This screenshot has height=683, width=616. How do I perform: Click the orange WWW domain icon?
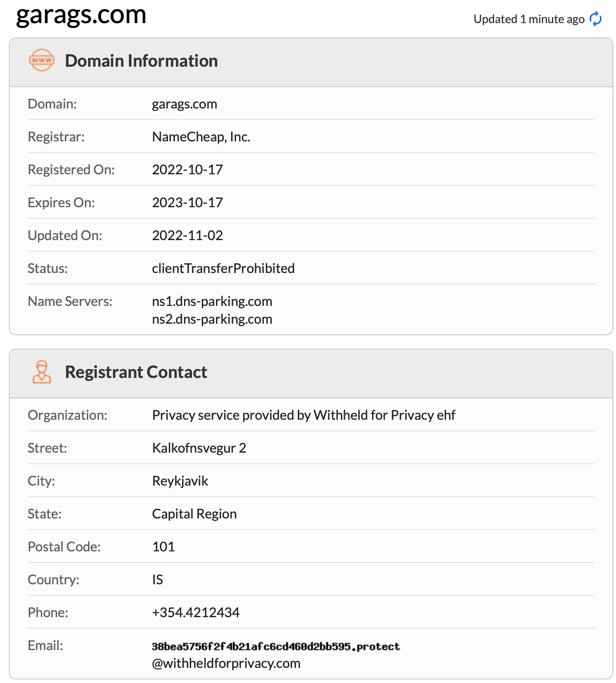pos(42,60)
